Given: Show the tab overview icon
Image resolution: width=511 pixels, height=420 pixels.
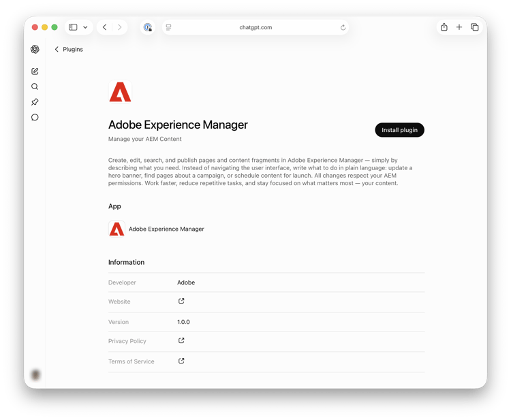Looking at the screenshot, I should click(474, 27).
